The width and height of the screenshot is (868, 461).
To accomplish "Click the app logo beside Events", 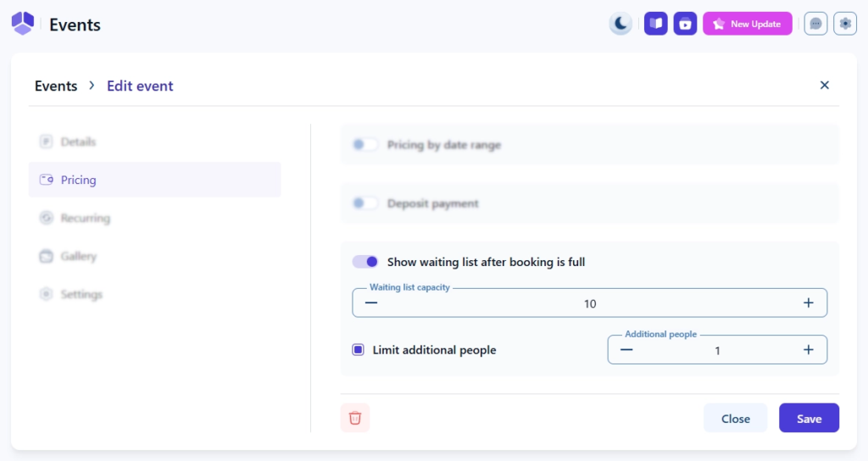I will click(x=23, y=24).
